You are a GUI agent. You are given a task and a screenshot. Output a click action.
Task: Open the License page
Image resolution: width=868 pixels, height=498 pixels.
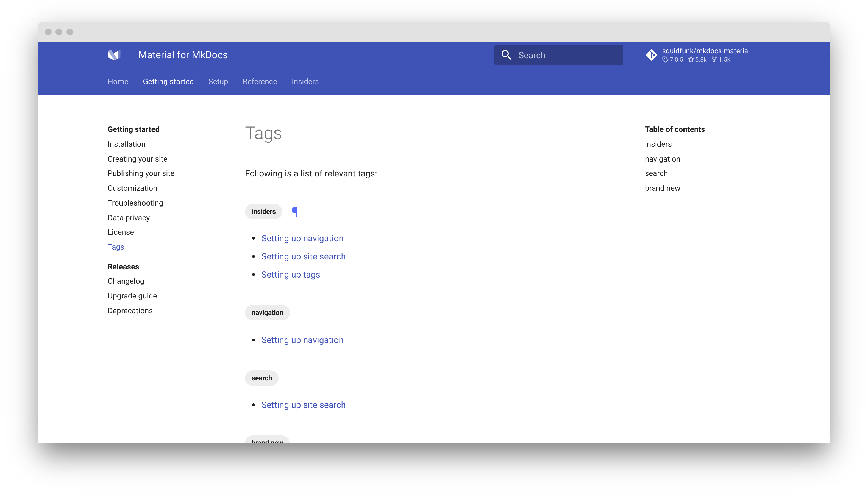[x=121, y=232]
